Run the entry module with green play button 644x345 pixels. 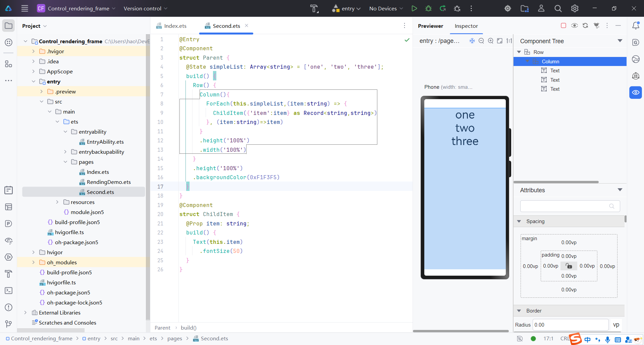(414, 8)
